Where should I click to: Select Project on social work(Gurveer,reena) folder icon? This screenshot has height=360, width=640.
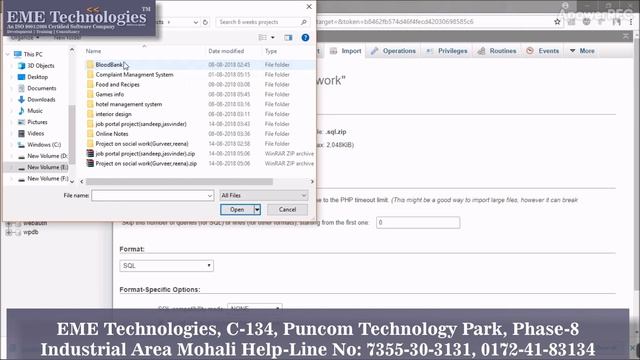(x=90, y=144)
